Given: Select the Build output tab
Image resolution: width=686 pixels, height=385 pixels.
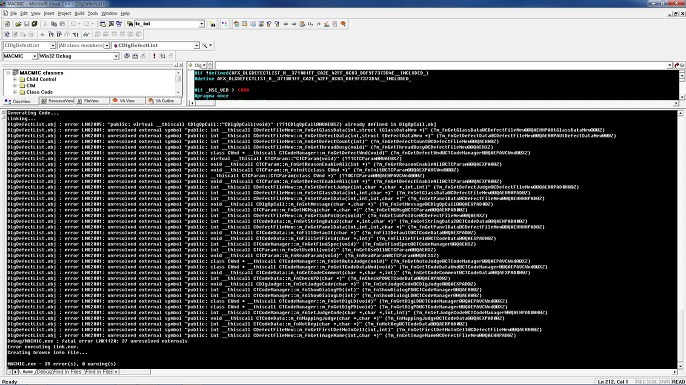Looking at the screenshot, I should tap(27, 372).
